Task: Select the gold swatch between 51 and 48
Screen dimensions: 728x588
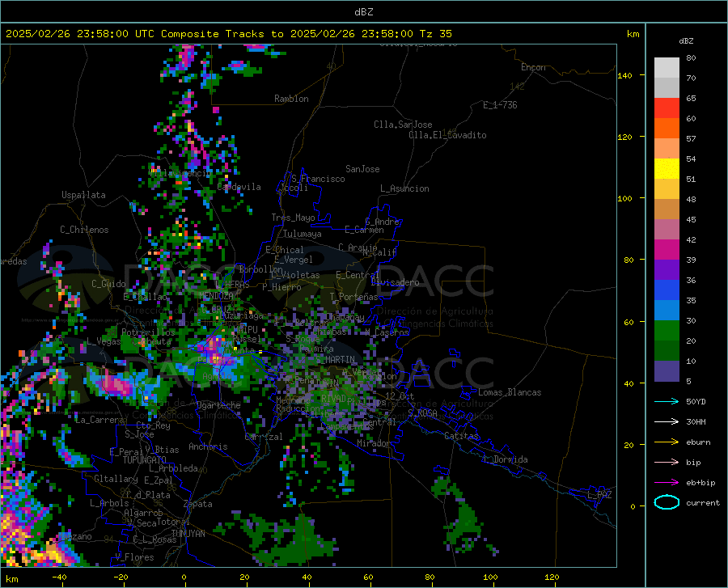Action: (667, 189)
